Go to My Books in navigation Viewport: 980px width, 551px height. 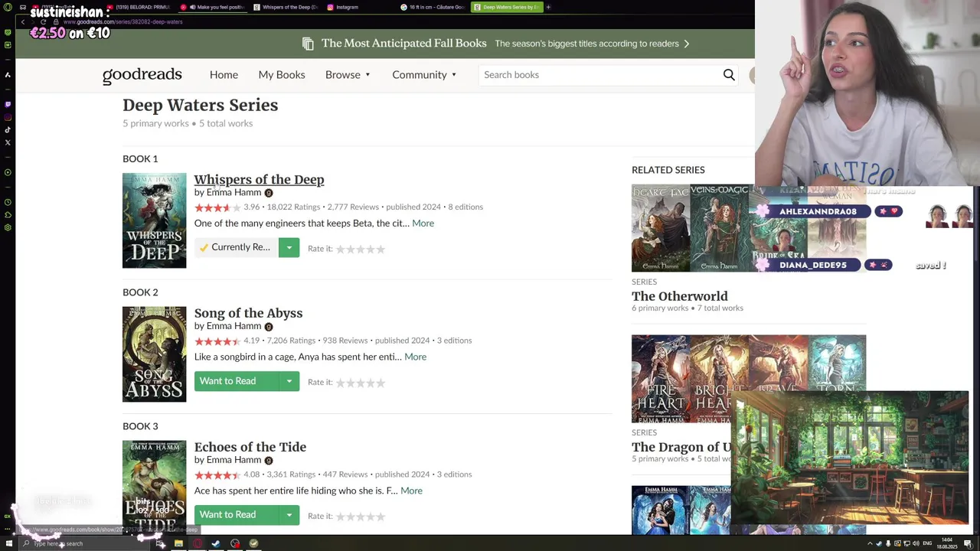coord(282,75)
